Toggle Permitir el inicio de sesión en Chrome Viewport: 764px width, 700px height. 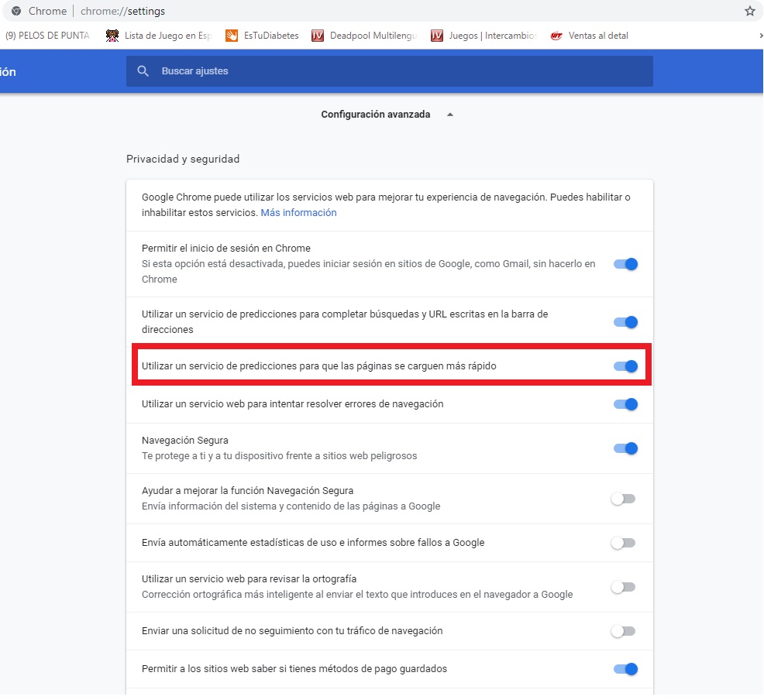tap(625, 264)
